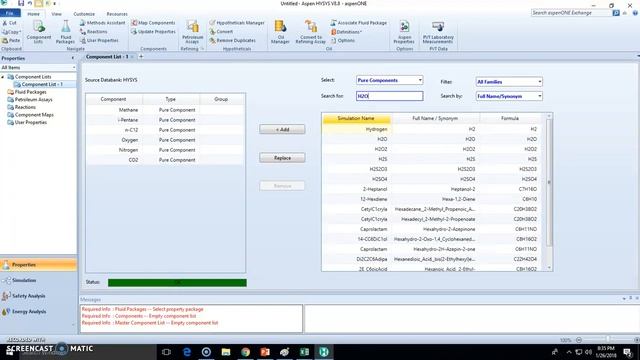Switch to the View ribbon tab
Viewport: 640px width, 360px height.
tap(56, 13)
